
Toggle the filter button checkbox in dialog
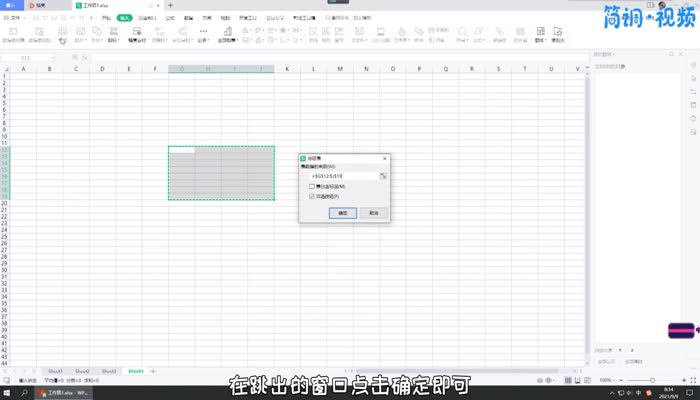pyautogui.click(x=312, y=197)
